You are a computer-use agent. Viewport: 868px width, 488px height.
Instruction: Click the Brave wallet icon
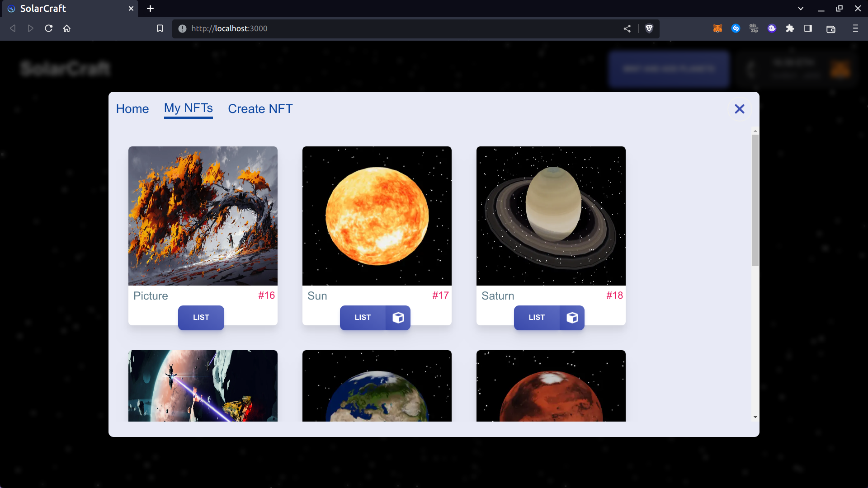830,29
